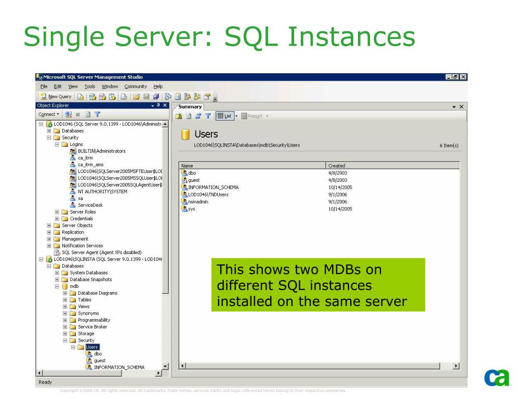This screenshot has width=532, height=399.
Task: Select nsmadmin user in Summary list
Action: point(198,202)
